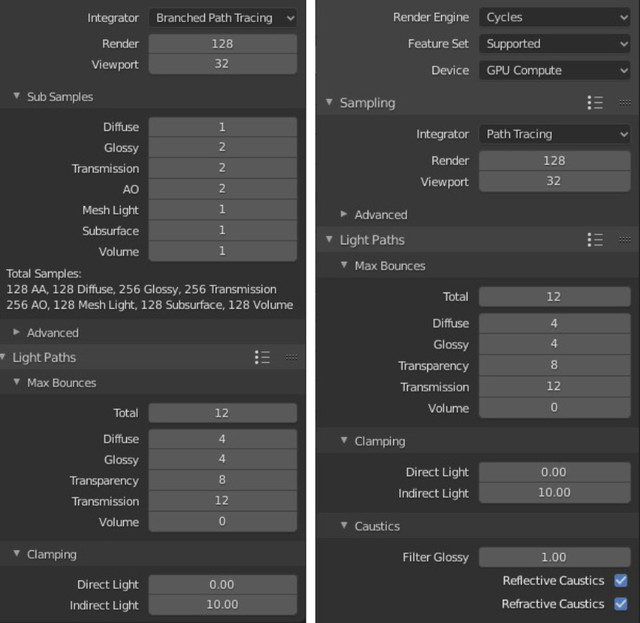640x623 pixels.
Task: Expand Advanced section in right panel
Action: tap(344, 214)
